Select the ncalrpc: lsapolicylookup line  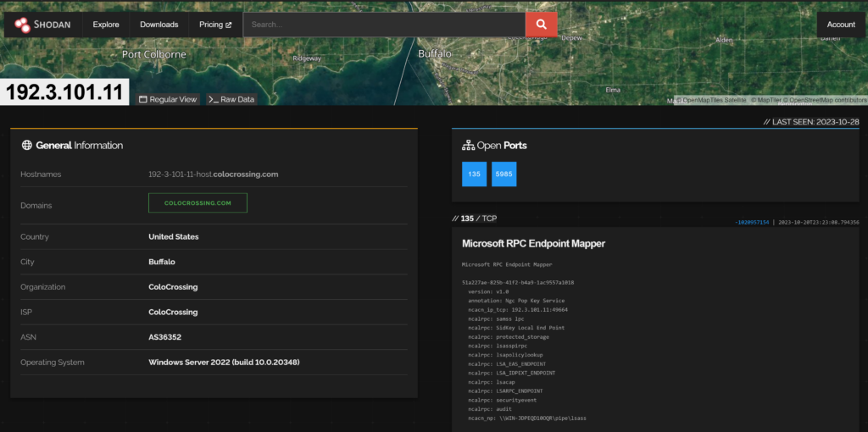[505, 355]
